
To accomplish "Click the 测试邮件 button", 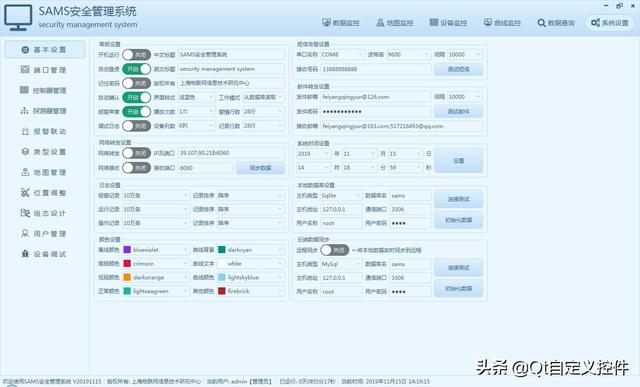I will (x=459, y=111).
